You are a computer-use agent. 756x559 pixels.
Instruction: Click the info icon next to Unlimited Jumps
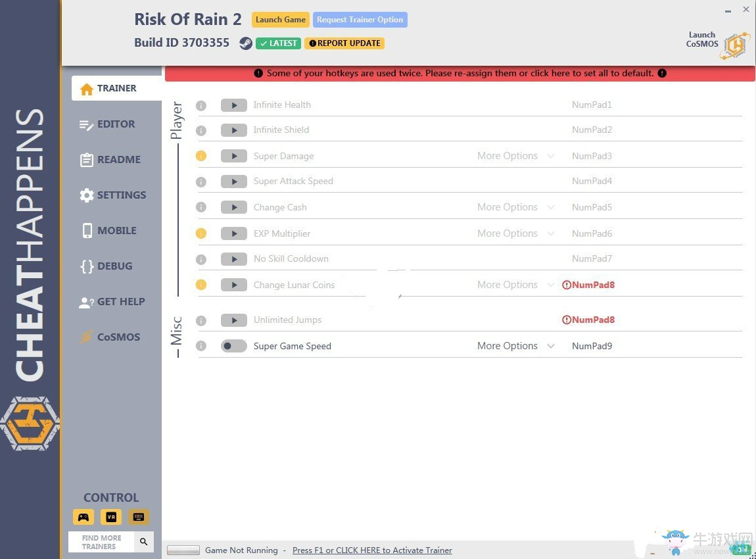pyautogui.click(x=201, y=320)
